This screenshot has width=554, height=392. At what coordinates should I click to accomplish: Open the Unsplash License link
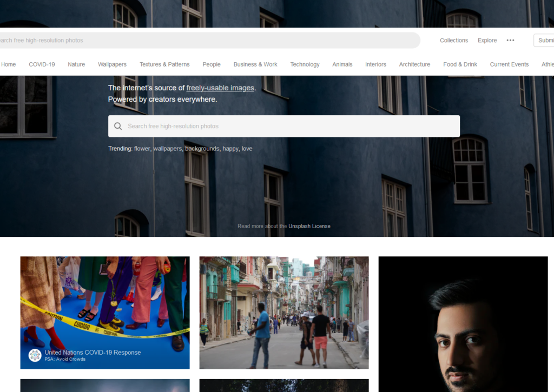click(x=309, y=226)
